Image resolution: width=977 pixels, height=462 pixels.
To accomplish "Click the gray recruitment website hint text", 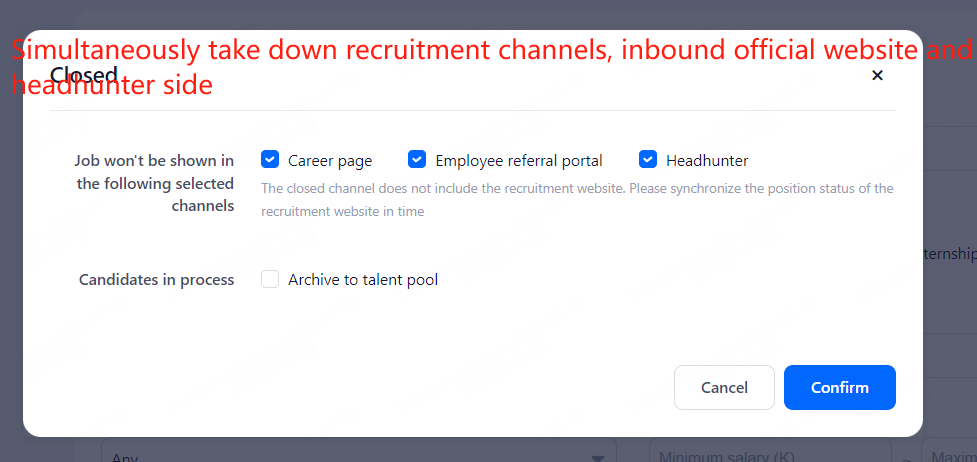I will pyautogui.click(x=577, y=199).
